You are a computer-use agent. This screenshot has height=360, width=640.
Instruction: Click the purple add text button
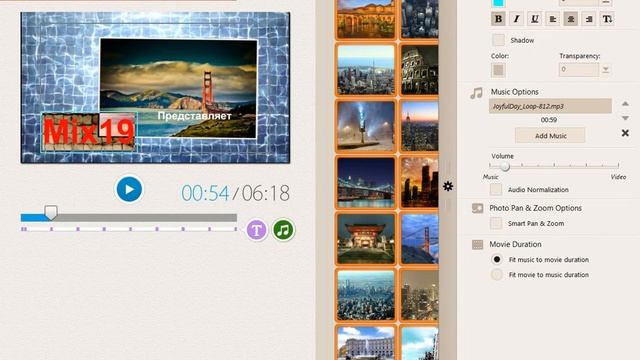pos(256,230)
